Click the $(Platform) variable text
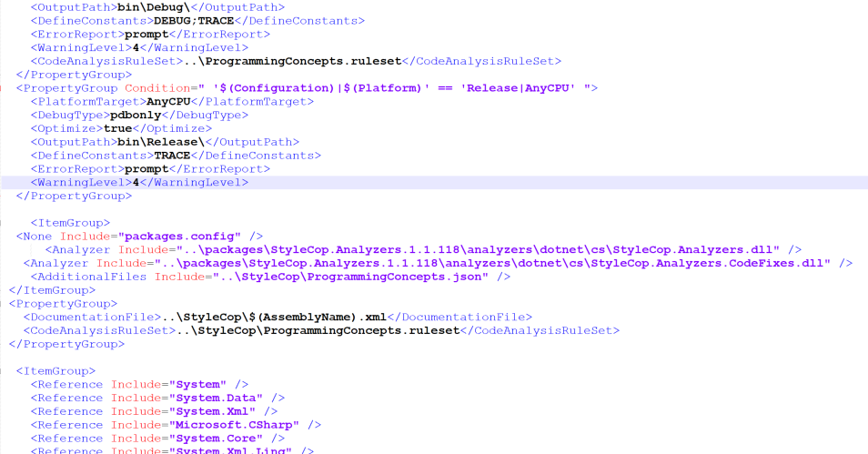The width and height of the screenshot is (868, 454). click(x=382, y=88)
